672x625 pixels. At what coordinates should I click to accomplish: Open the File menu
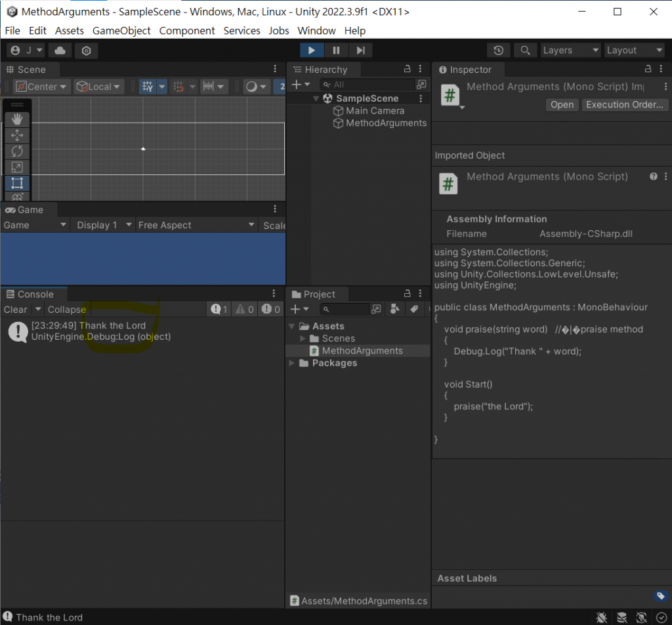coord(12,31)
